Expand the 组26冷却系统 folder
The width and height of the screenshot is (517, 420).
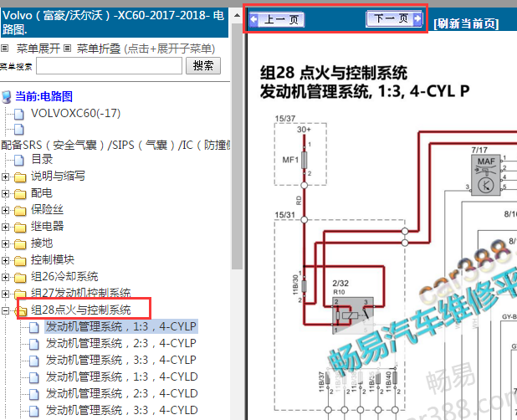(x=5, y=277)
